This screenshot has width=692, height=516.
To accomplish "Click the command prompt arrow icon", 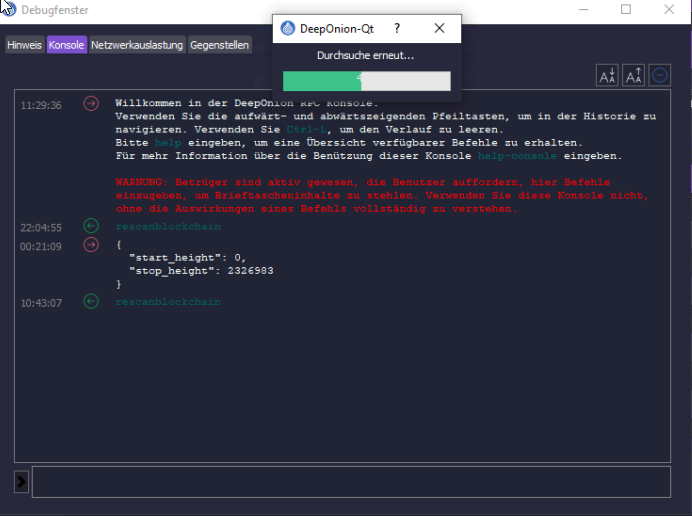I will point(21,482).
